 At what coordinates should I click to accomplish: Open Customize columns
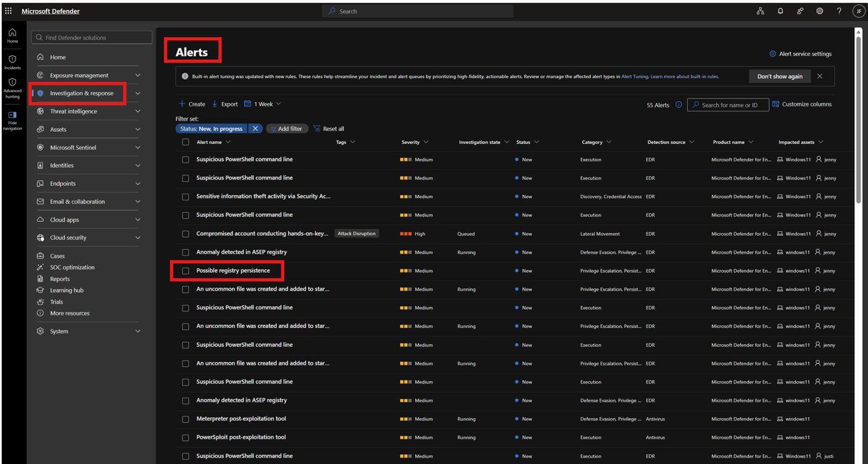pos(802,104)
